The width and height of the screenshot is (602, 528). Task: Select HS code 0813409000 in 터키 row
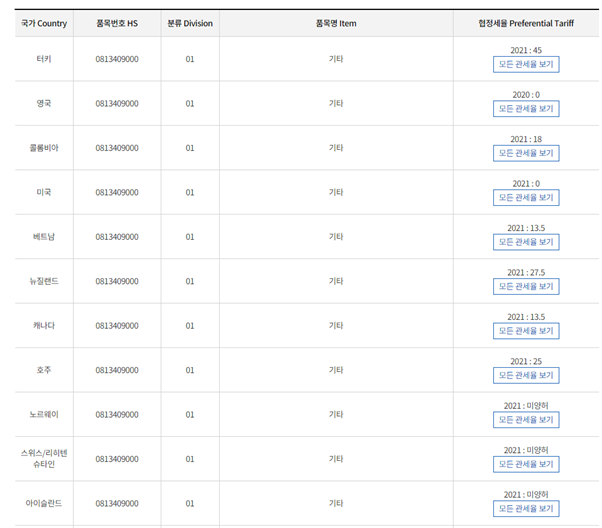click(117, 59)
